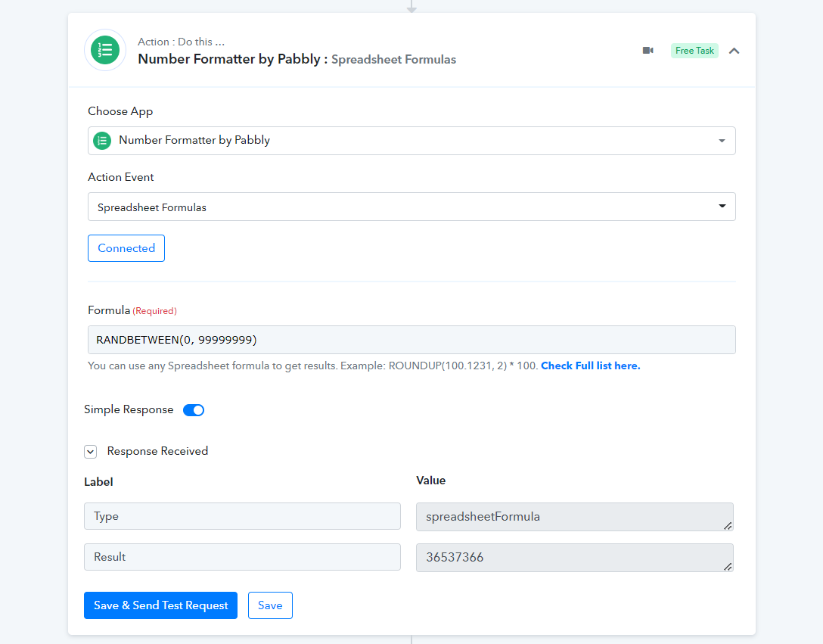Click the Simple Response label
This screenshot has width=823, height=644.
129,409
